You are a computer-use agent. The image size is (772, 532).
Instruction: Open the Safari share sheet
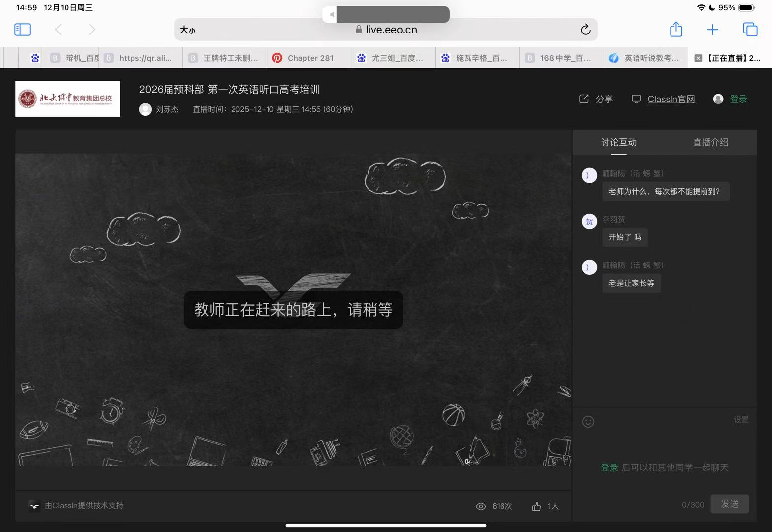(x=676, y=30)
